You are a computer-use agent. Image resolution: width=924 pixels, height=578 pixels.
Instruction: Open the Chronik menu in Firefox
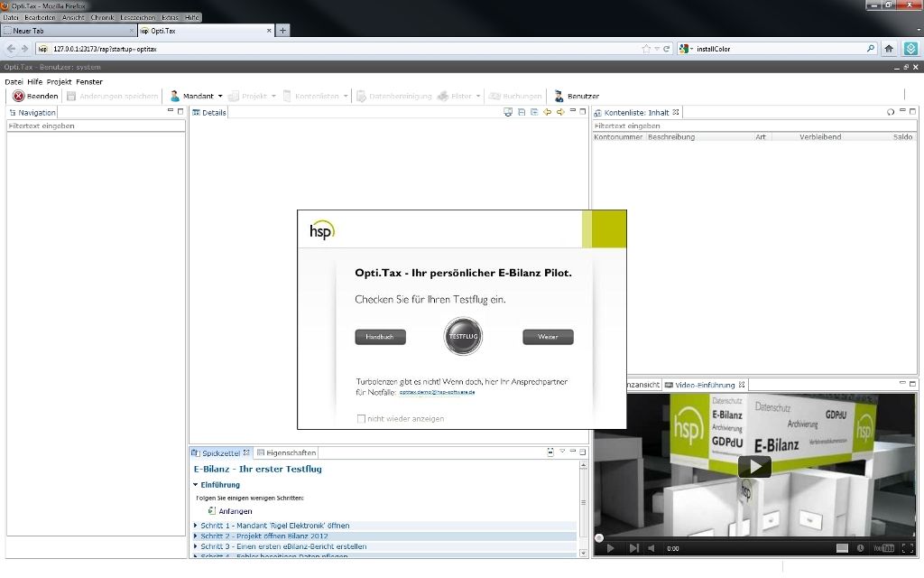click(102, 18)
